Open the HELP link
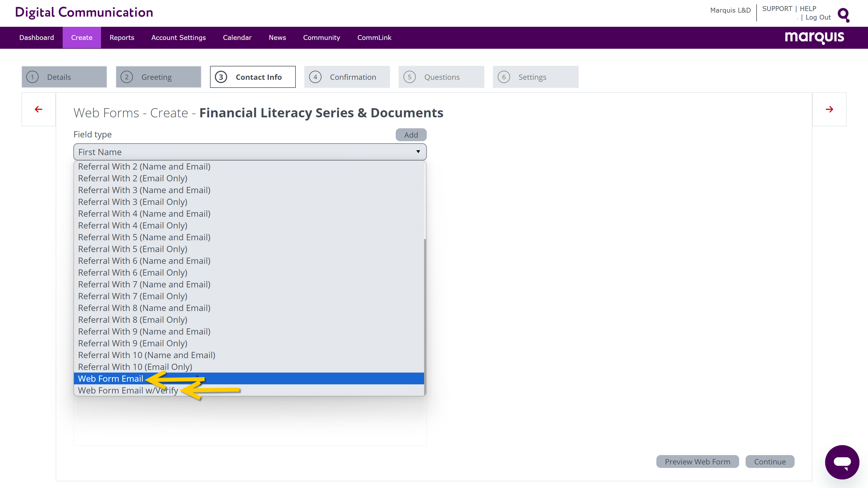 point(808,9)
